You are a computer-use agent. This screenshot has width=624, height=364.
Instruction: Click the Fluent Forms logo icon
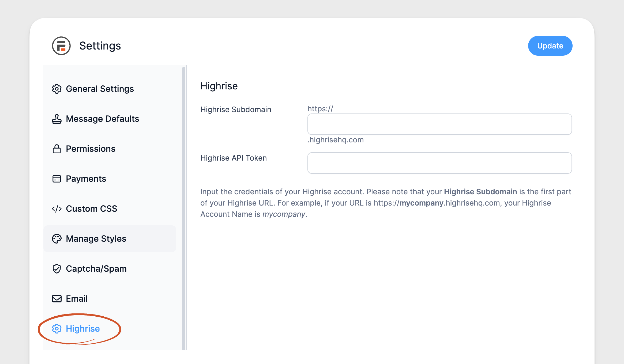[61, 46]
